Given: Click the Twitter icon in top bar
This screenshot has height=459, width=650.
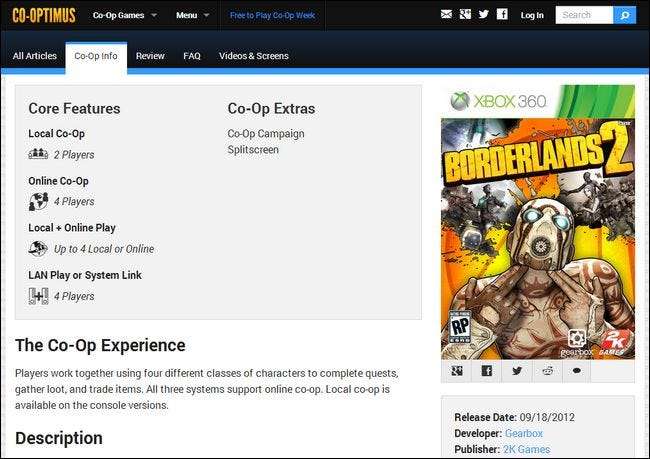Looking at the screenshot, I should [x=483, y=15].
